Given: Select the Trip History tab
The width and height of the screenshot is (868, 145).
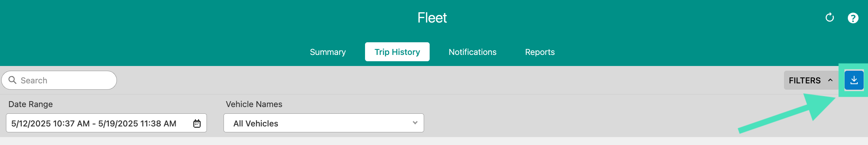Looking at the screenshot, I should pyautogui.click(x=397, y=52).
